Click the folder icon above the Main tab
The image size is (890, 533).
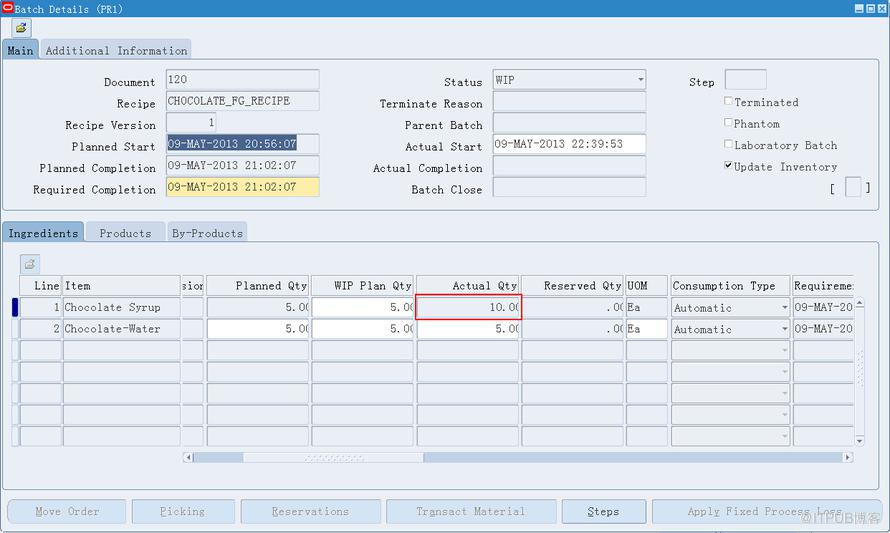22,28
